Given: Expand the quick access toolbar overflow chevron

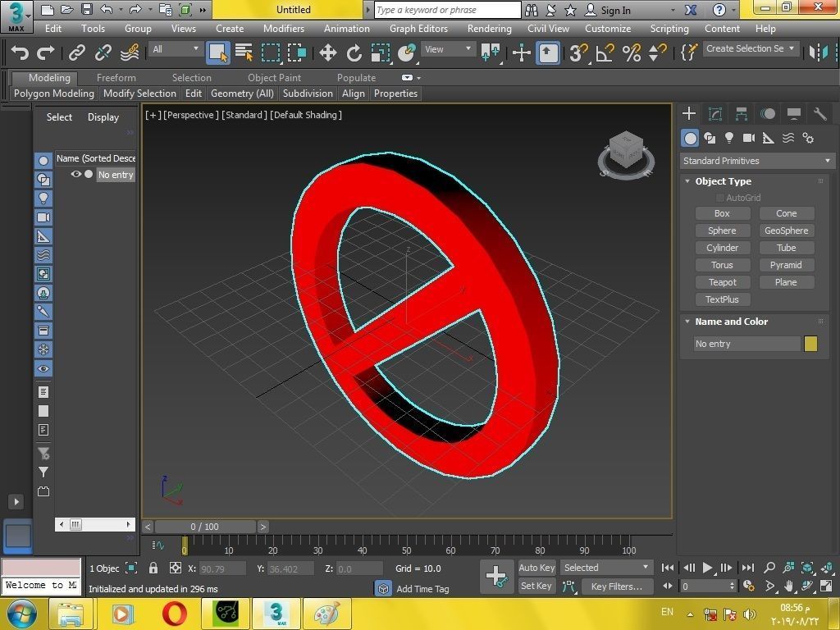Looking at the screenshot, I should [x=203, y=10].
